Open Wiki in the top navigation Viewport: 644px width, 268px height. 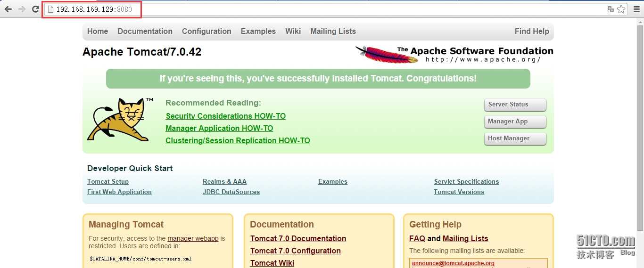coord(293,31)
